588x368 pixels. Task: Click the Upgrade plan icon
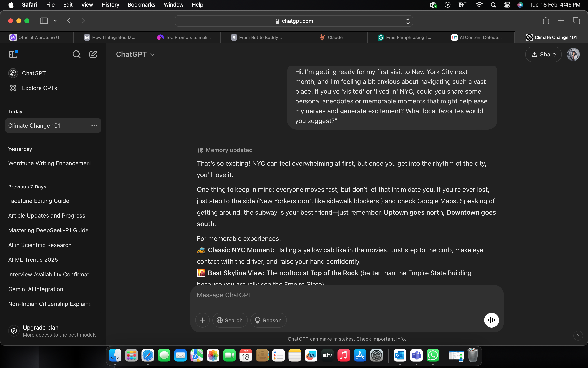coord(14,331)
